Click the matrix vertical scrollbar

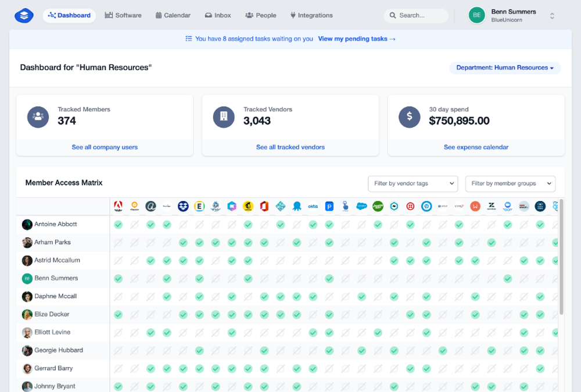click(561, 257)
